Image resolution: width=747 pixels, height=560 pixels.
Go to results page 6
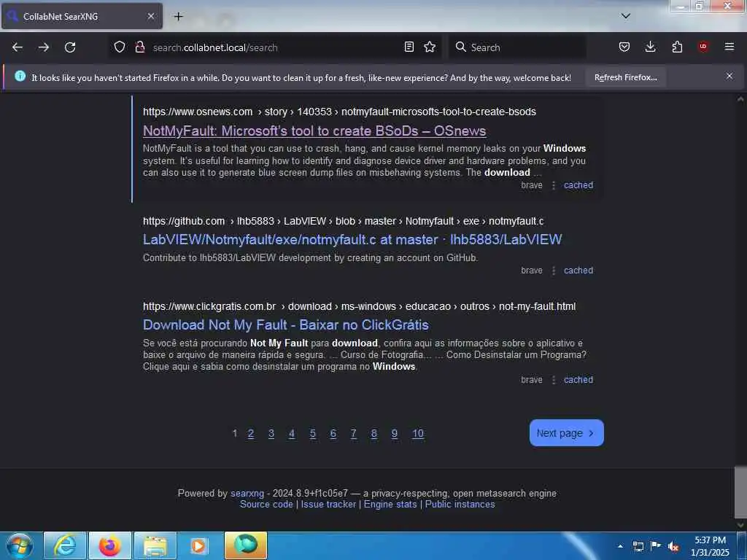(x=333, y=433)
